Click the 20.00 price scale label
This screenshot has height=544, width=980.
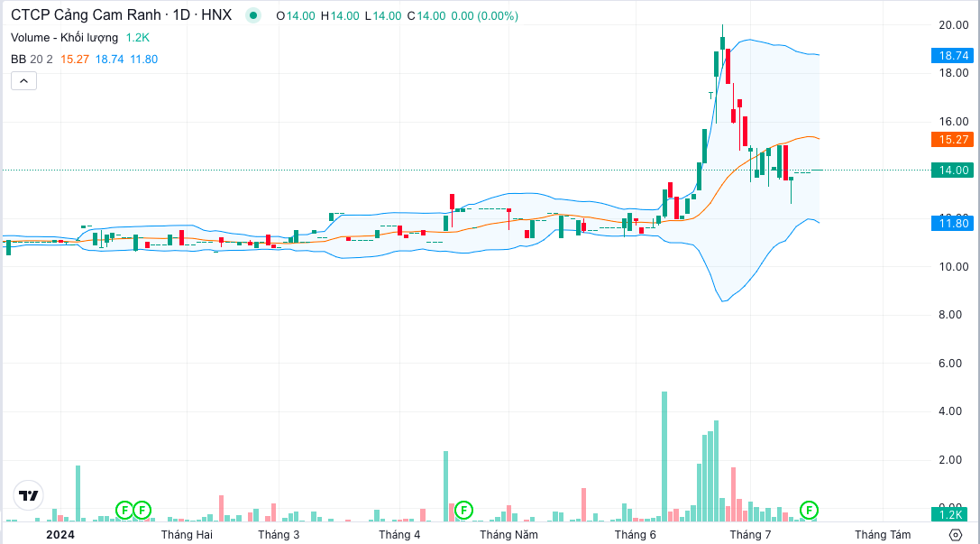[x=954, y=25]
